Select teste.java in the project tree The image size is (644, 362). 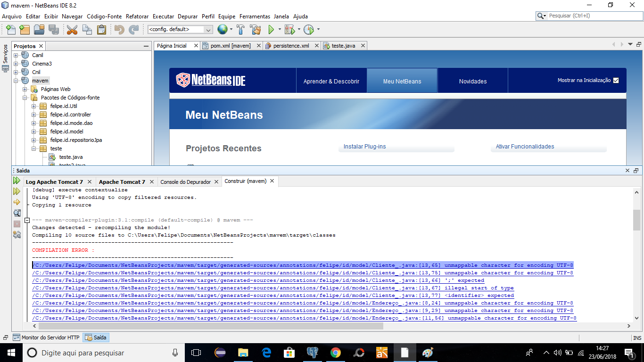point(71,157)
